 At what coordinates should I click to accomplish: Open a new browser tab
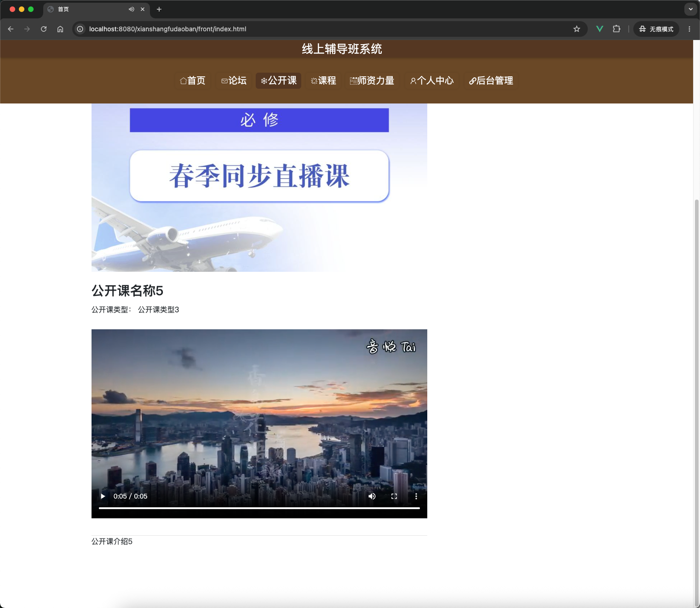pyautogui.click(x=159, y=9)
